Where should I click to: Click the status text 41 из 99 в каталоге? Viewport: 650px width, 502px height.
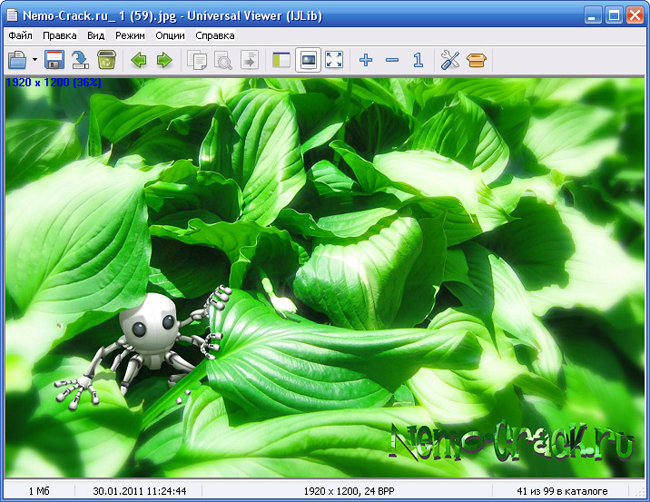tap(562, 491)
